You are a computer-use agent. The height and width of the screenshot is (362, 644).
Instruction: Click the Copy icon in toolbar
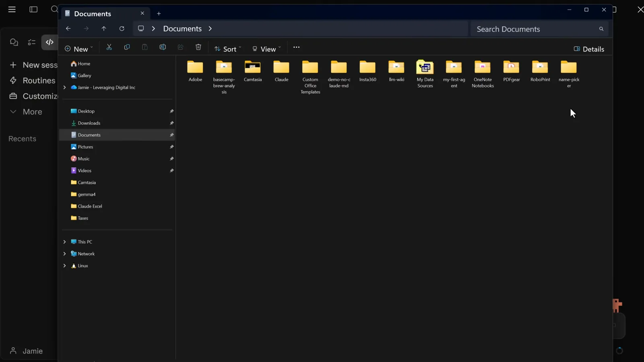[127, 47]
